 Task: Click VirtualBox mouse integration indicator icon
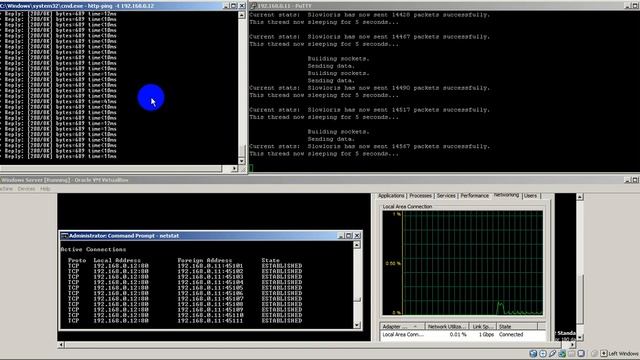[594, 353]
